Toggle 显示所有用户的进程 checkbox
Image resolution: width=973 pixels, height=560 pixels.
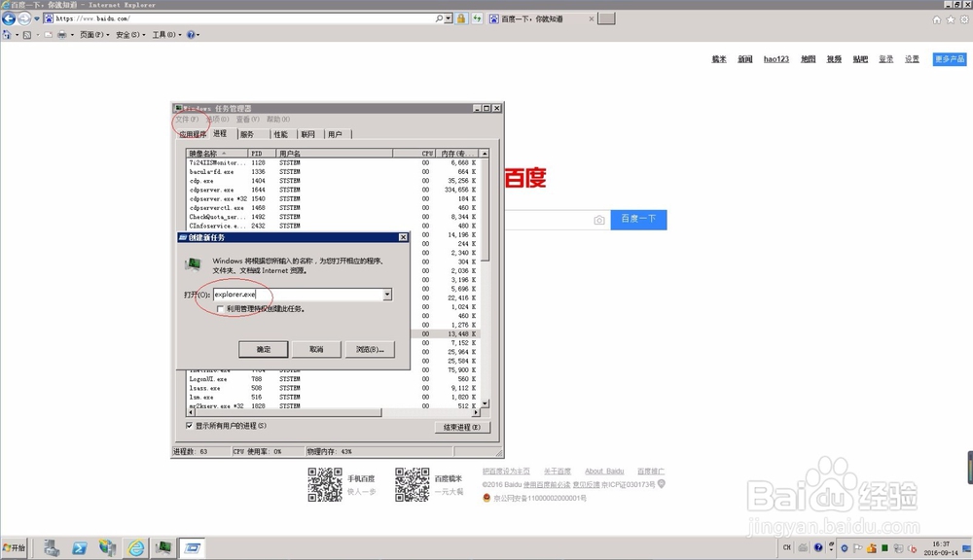tap(190, 426)
